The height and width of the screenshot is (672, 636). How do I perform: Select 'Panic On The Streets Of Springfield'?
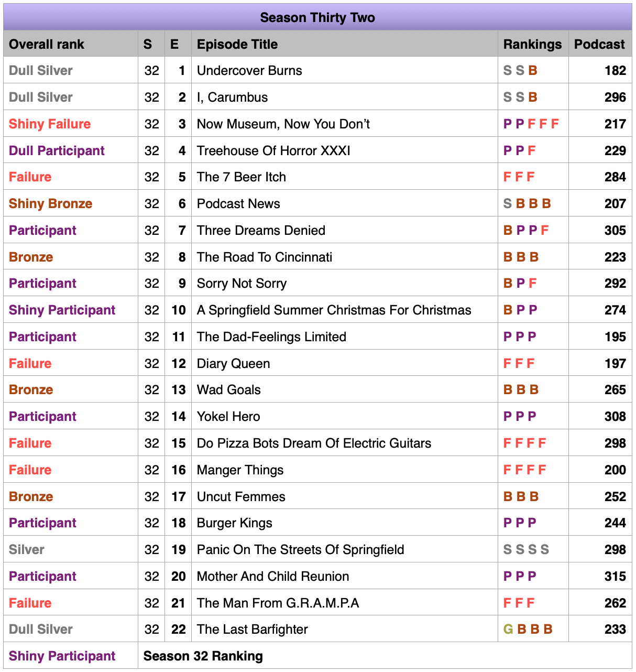pyautogui.click(x=300, y=549)
